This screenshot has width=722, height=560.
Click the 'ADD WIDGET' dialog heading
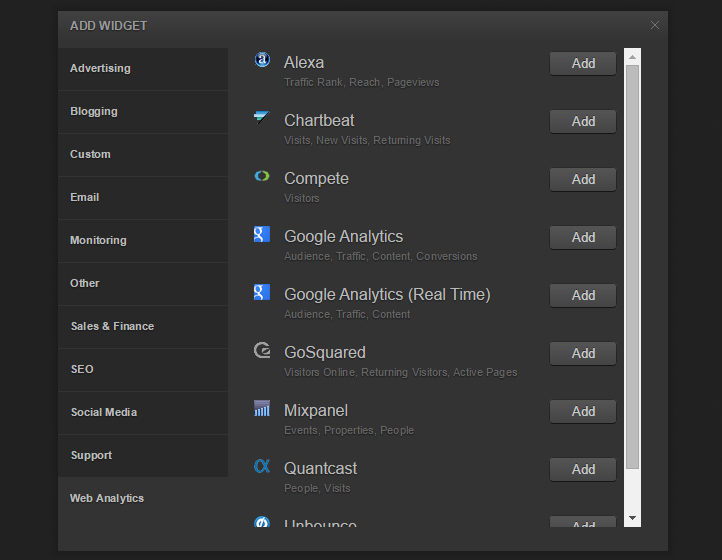pos(109,26)
